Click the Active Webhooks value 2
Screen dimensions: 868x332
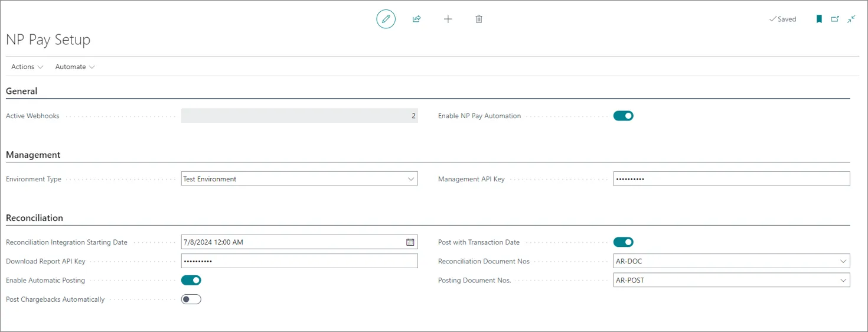coord(299,116)
